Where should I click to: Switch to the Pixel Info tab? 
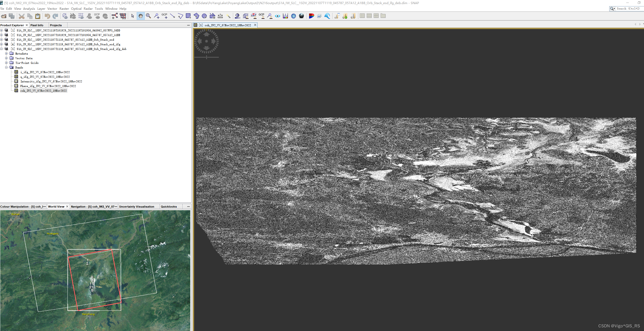[x=37, y=25]
